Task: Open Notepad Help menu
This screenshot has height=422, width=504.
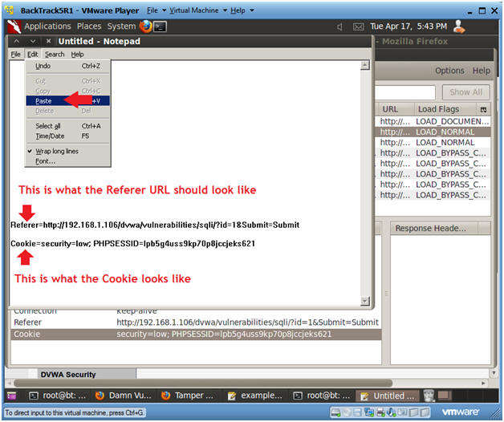Action: (x=78, y=55)
